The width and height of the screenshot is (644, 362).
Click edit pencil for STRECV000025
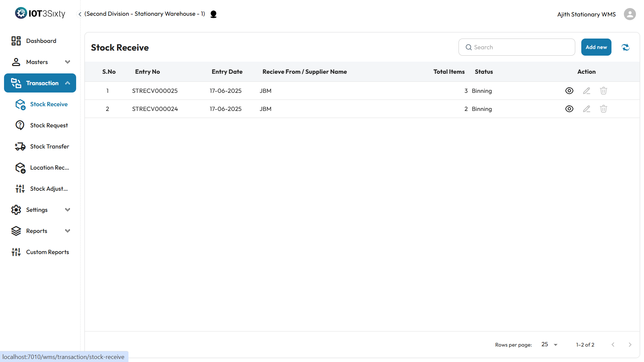pos(586,91)
